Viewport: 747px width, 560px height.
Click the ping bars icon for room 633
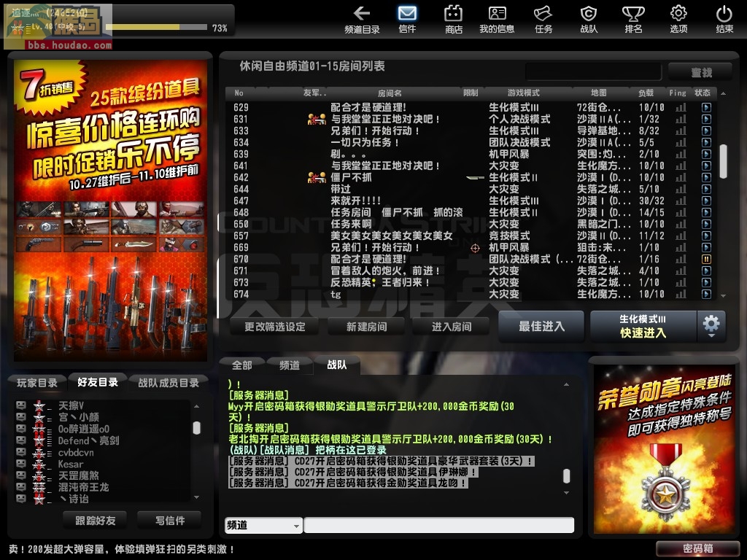pos(681,131)
